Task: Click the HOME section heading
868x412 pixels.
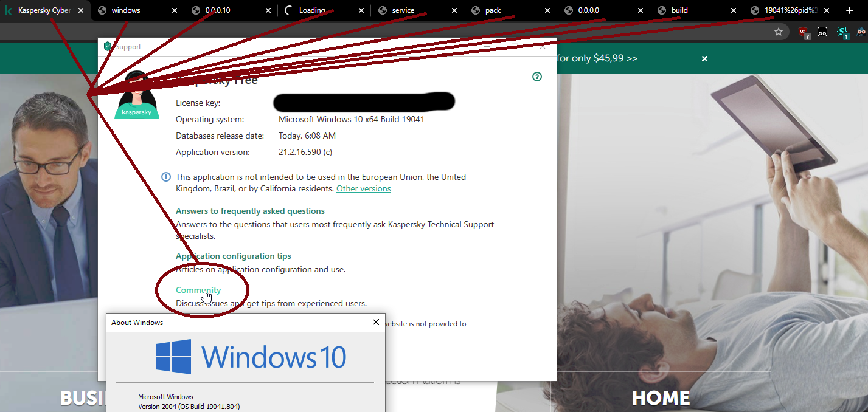Action: (661, 398)
